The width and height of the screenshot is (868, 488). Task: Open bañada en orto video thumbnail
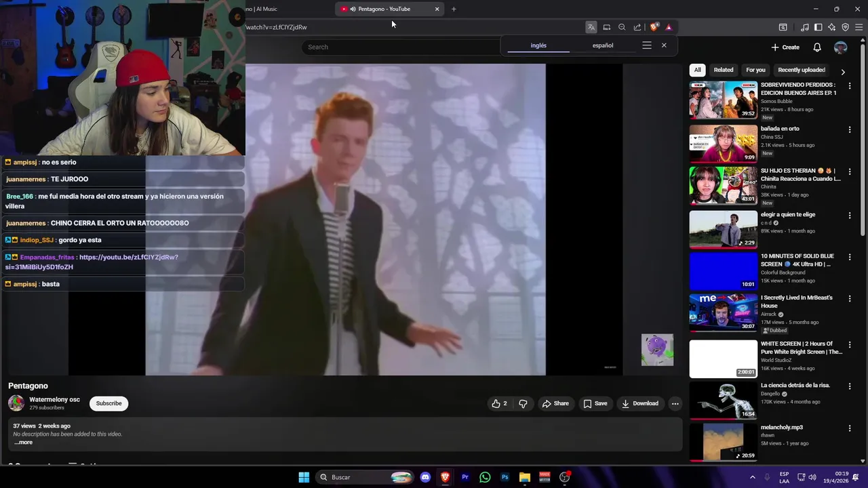(x=724, y=143)
